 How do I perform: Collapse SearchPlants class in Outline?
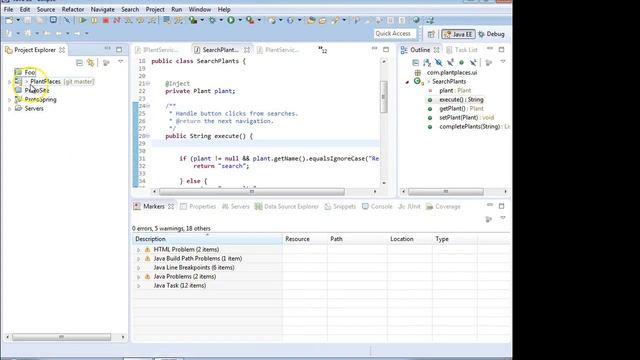tap(407, 82)
